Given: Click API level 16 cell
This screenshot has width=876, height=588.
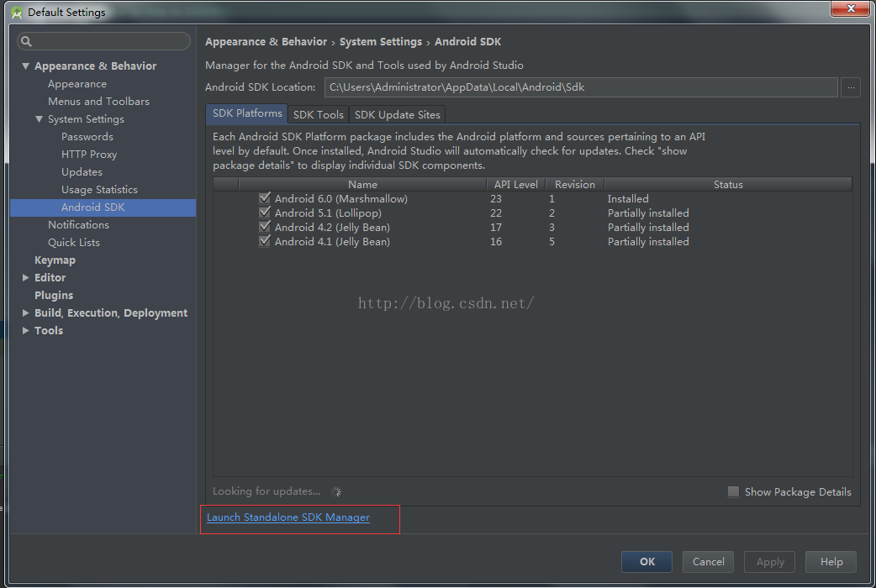Looking at the screenshot, I should [496, 242].
